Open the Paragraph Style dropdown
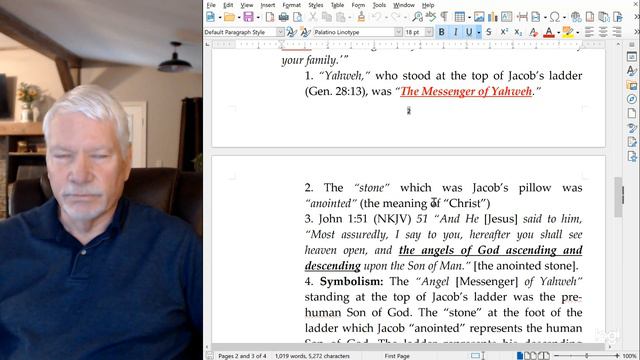This screenshot has height=360, width=640. point(280,32)
